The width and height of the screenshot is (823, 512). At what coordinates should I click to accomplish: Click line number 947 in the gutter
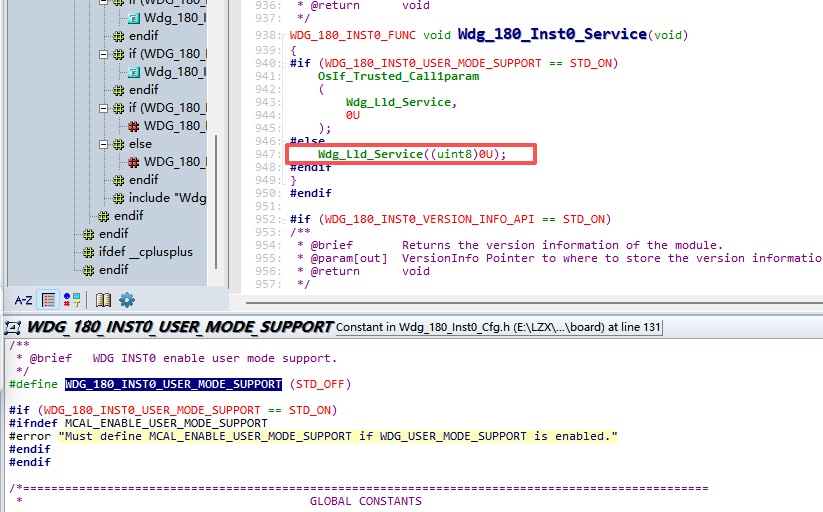point(265,154)
